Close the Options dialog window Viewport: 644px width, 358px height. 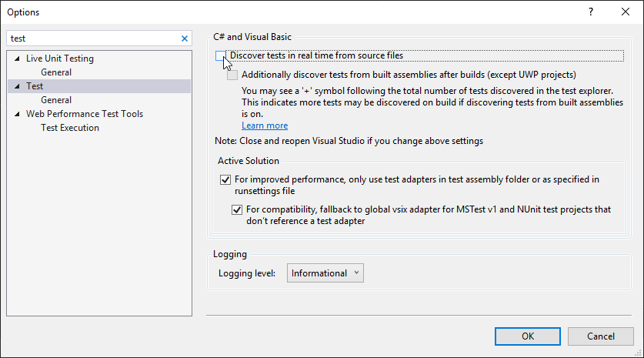pyautogui.click(x=625, y=12)
